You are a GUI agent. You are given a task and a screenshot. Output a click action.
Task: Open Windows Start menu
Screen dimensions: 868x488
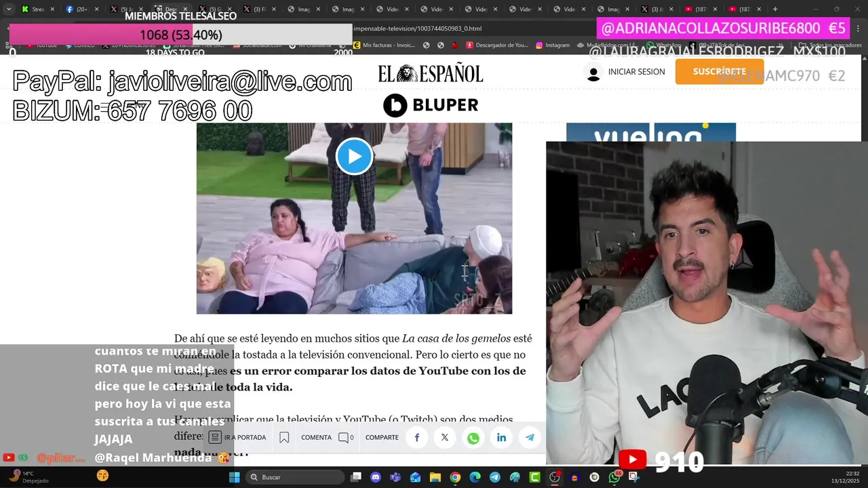coord(234,477)
